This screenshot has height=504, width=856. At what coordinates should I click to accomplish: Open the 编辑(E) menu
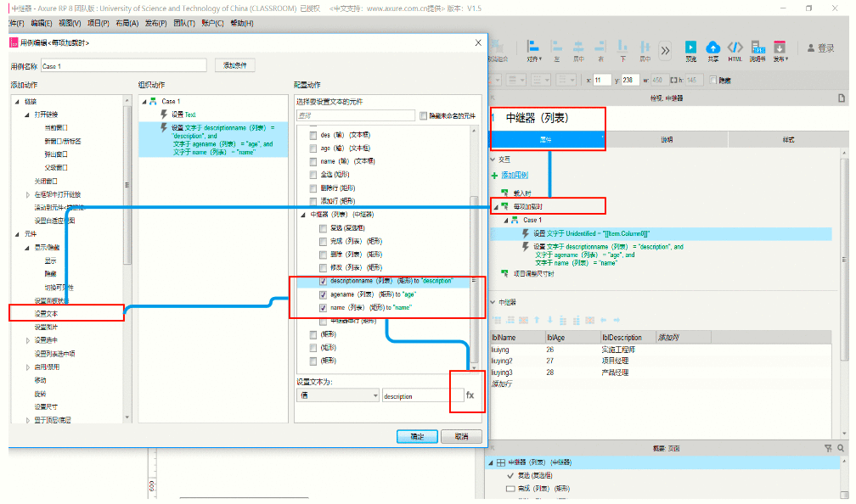point(42,23)
